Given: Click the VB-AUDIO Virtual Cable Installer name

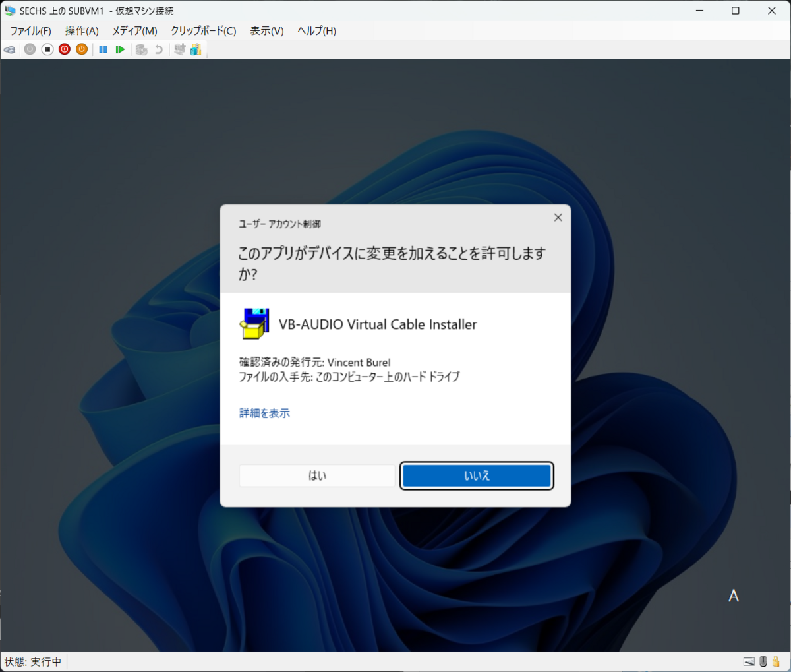Looking at the screenshot, I should pos(378,324).
